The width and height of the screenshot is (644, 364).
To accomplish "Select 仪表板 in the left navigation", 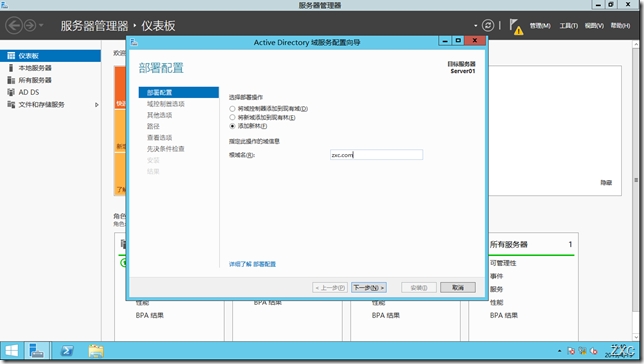I will tap(50, 56).
